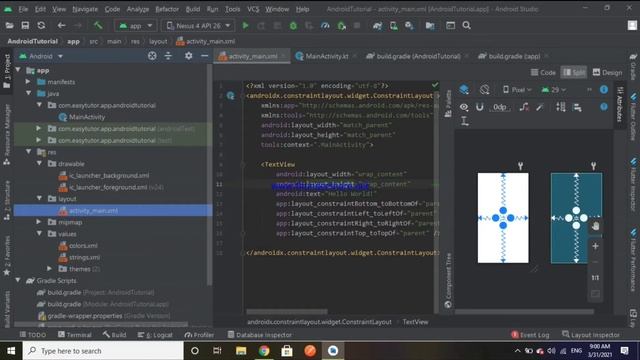Open the Windows Start menu
640x360 pixels.
(11, 351)
